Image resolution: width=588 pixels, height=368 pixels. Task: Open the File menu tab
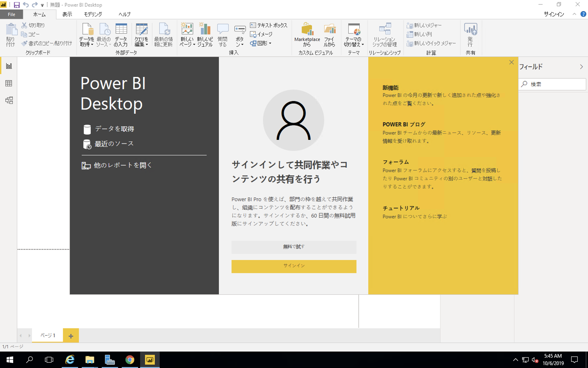click(11, 14)
